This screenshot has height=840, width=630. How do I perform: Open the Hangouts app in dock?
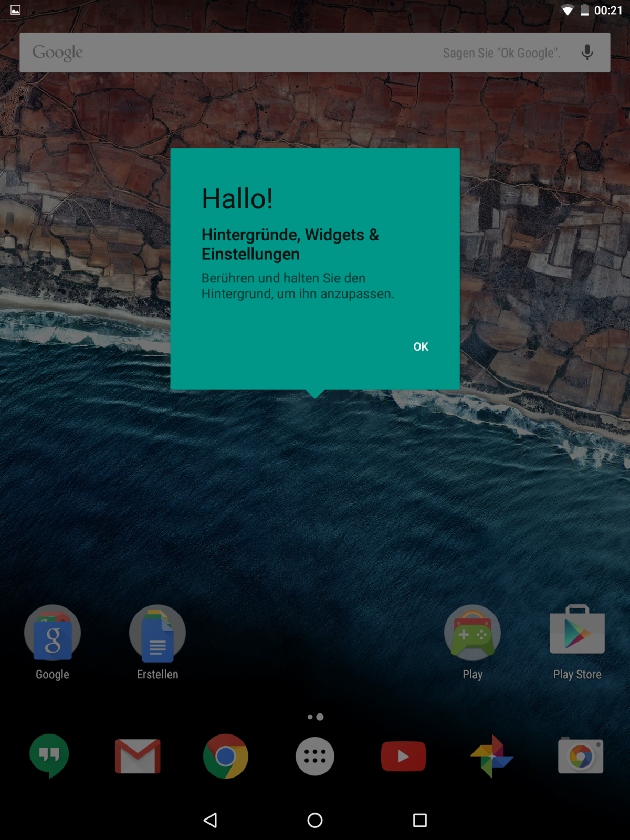pyautogui.click(x=49, y=756)
